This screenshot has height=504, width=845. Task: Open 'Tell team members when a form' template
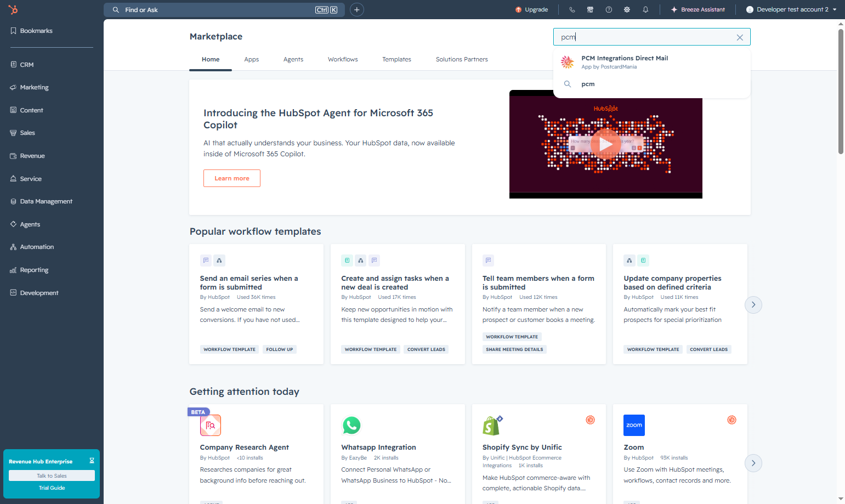point(538,304)
